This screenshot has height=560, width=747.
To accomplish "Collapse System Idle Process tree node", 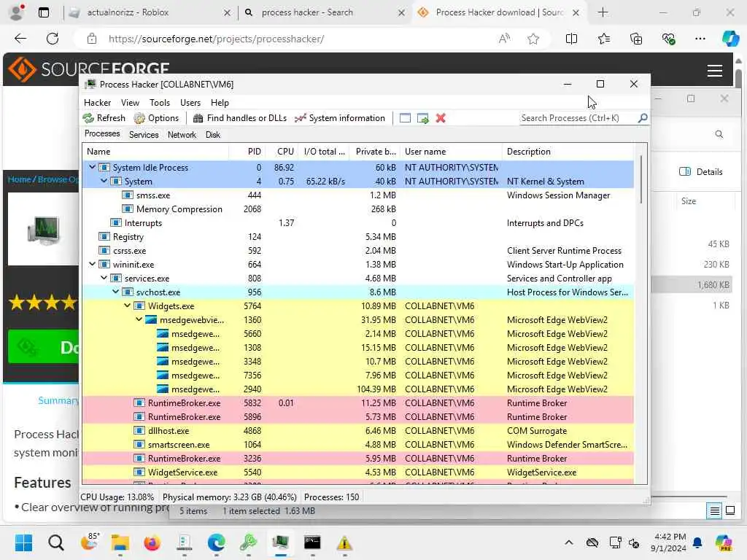I will tap(93, 167).
